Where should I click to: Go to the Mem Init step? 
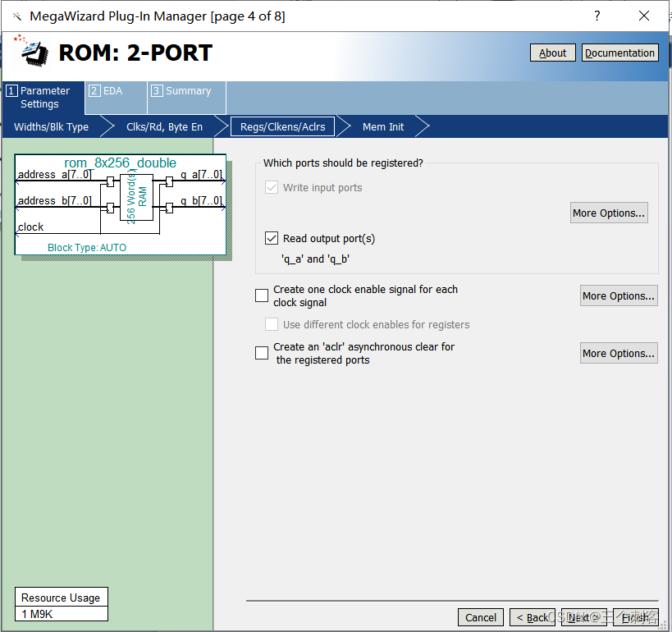(x=383, y=127)
